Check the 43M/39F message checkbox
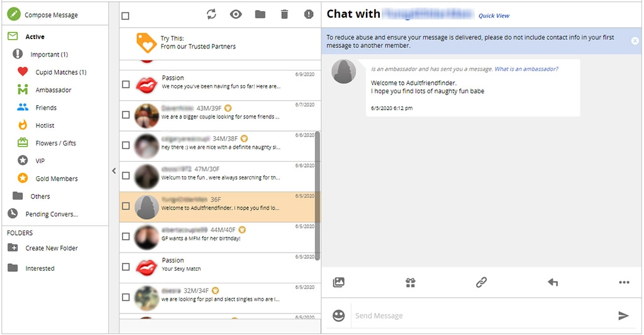644x335 pixels. 126,115
